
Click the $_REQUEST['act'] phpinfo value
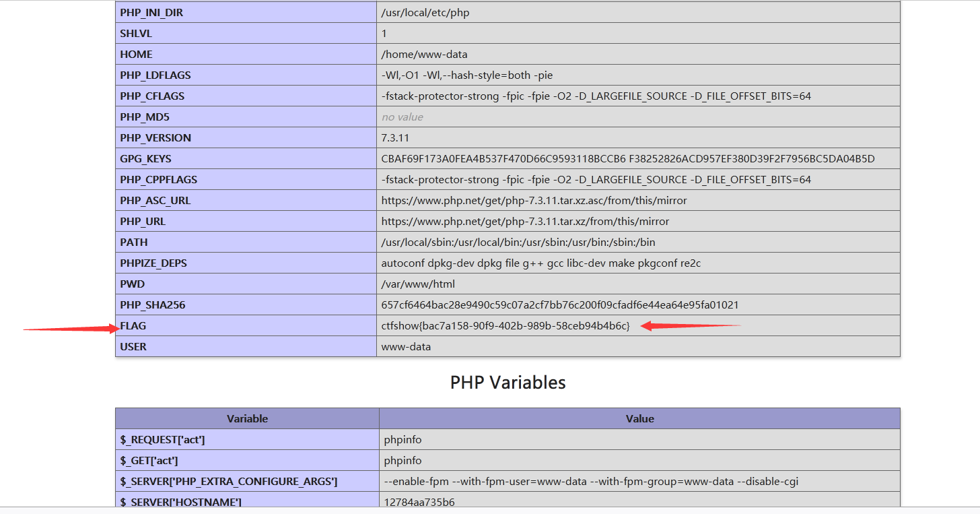coord(403,440)
